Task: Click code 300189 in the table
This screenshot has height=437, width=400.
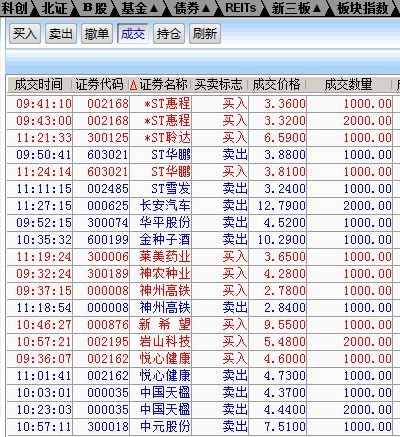Action: (x=108, y=274)
